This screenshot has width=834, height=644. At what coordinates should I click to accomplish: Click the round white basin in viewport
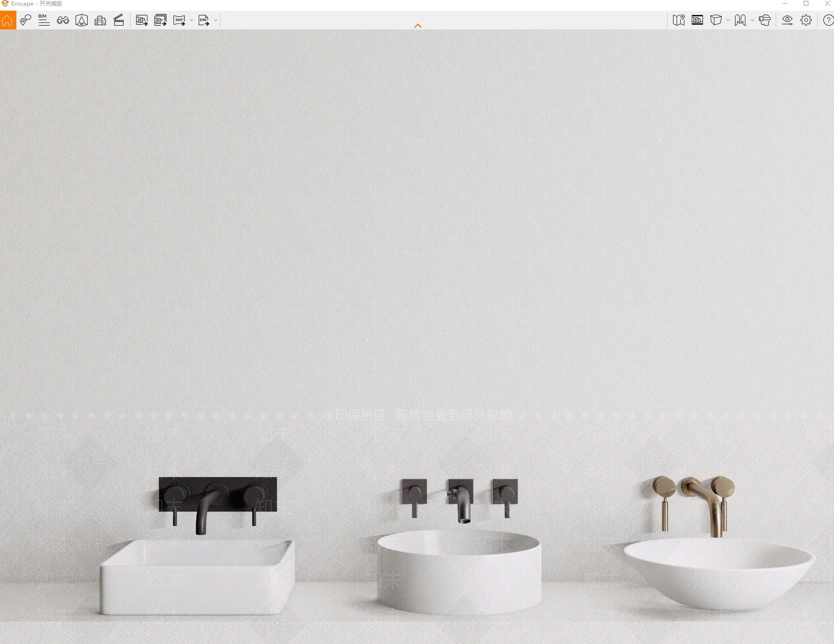coord(459,571)
